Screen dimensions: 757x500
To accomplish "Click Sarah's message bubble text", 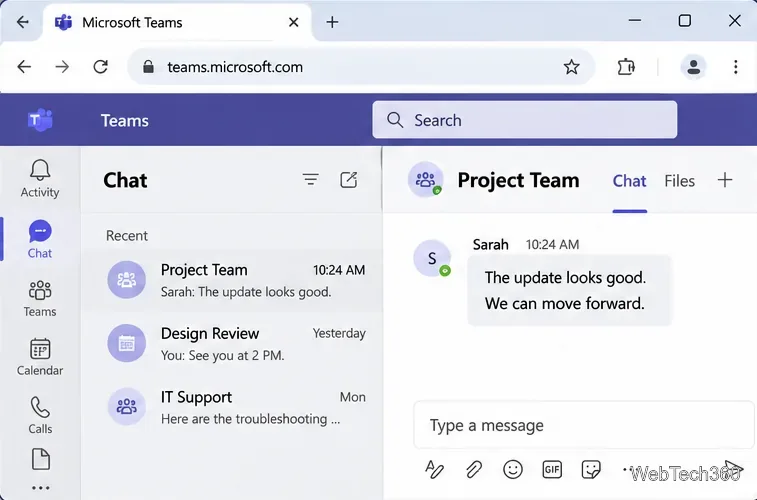I will click(x=565, y=291).
